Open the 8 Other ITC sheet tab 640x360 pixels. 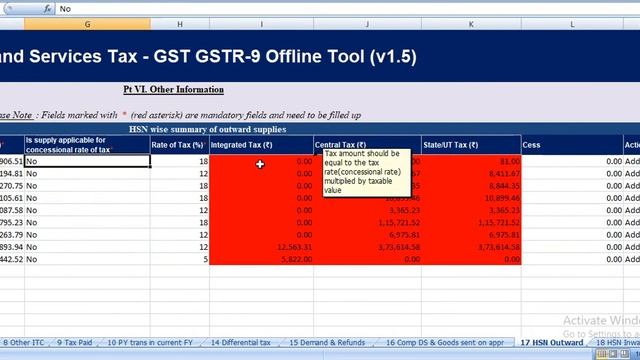tap(24, 342)
